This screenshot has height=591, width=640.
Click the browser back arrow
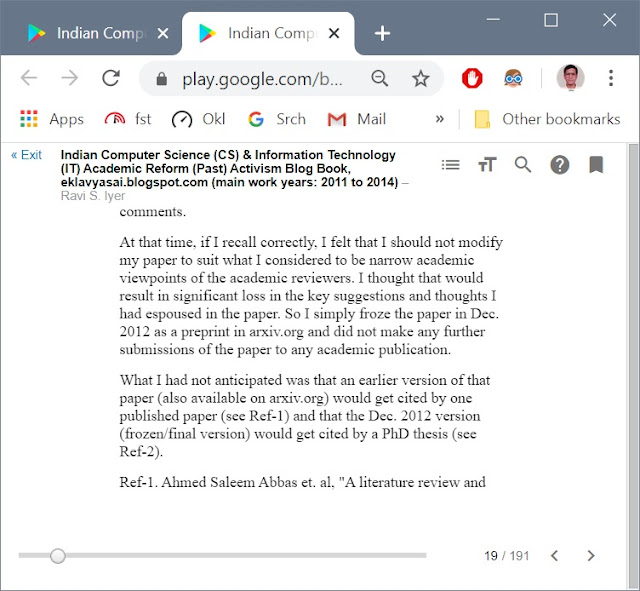(29, 78)
